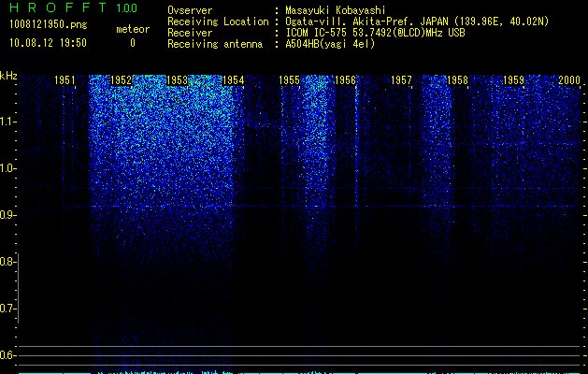Click the gray vertical range bar beside 0.8

pos(19,288)
